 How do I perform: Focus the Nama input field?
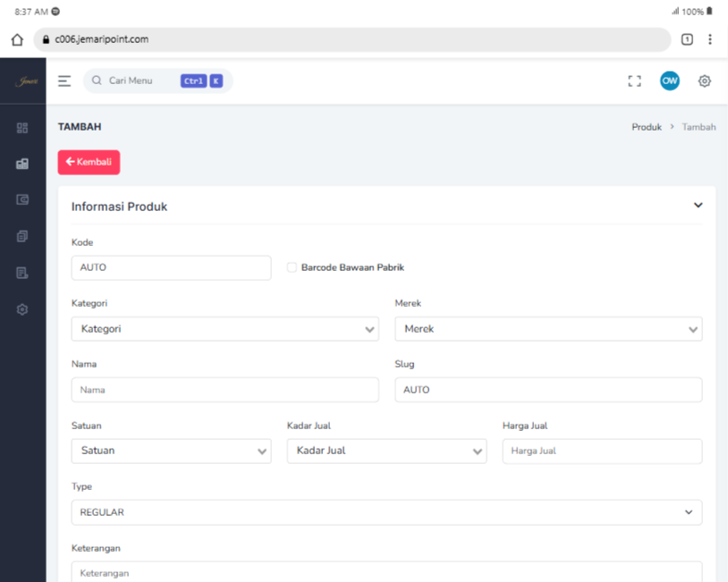[224, 390]
